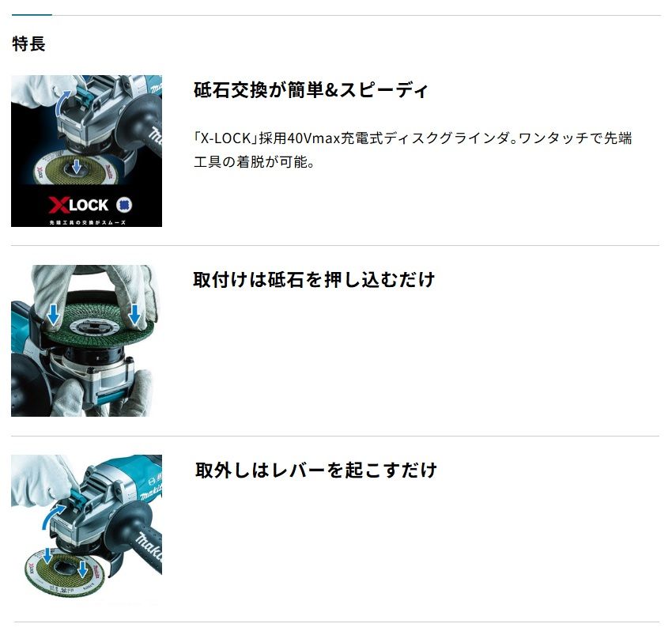672x635 pixels.
Task: Open the X-LOCK feature thumbnail
Action: (87, 151)
